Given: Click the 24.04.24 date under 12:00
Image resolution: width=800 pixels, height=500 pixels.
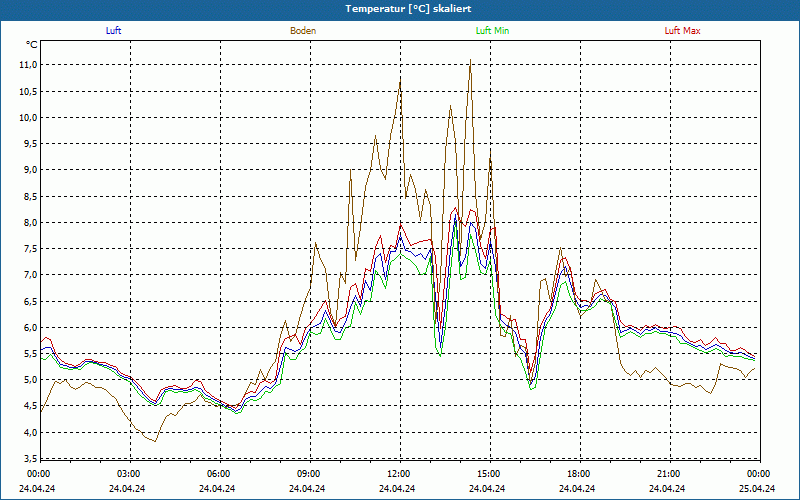Looking at the screenshot, I should point(397,488).
